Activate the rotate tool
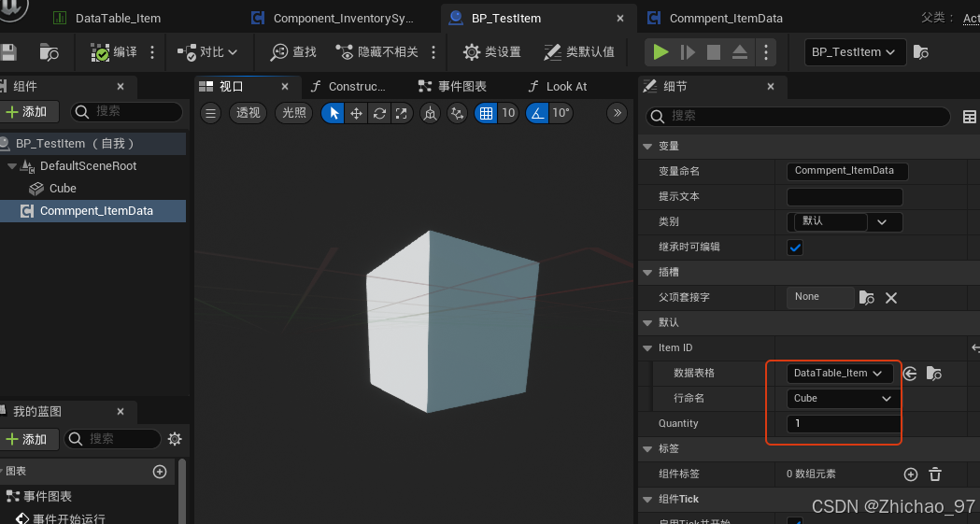980x524 pixels. (379, 113)
